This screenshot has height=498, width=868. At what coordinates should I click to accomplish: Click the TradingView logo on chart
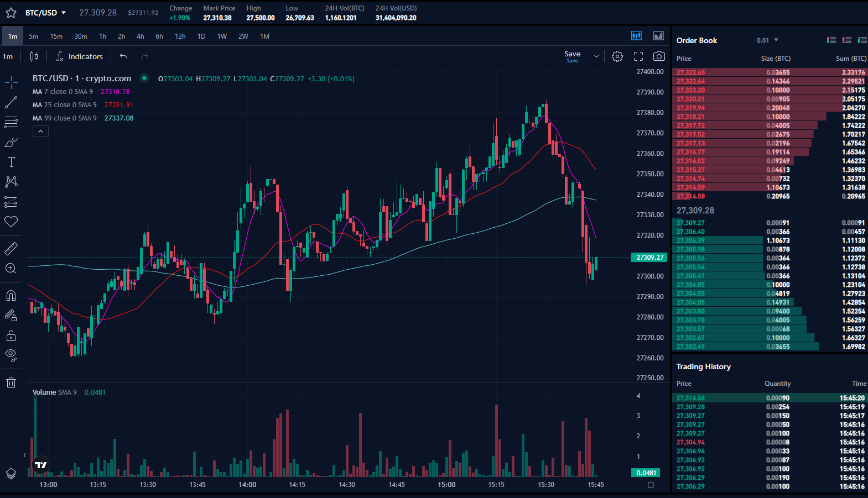[41, 465]
